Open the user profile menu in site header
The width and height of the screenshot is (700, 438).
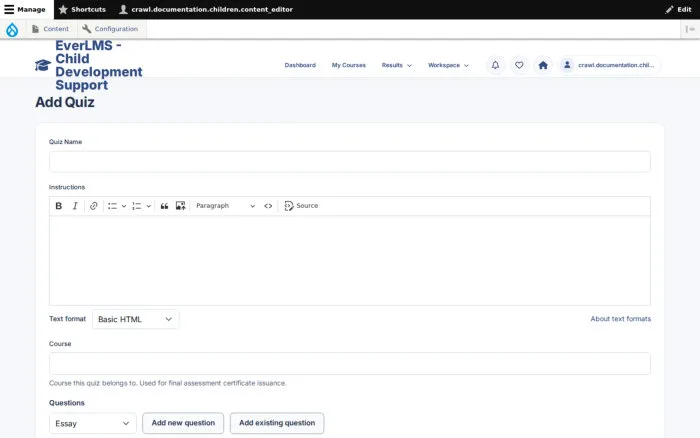click(610, 65)
